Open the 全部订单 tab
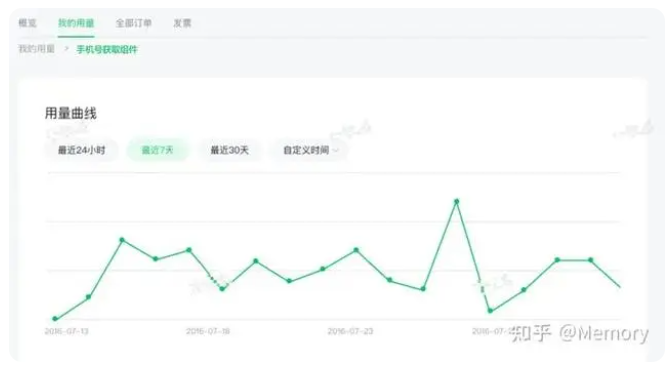The image size is (670, 369). [x=134, y=23]
